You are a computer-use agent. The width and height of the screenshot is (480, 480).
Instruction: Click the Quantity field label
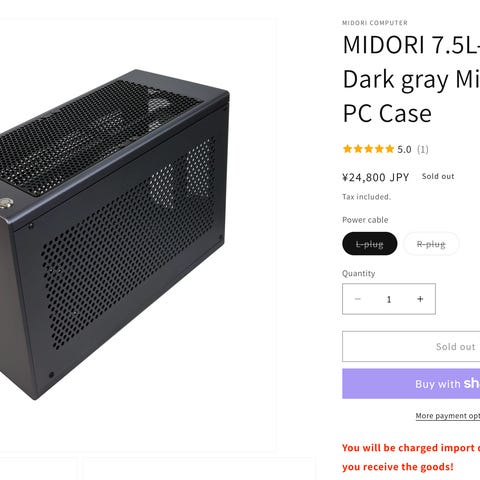pyautogui.click(x=358, y=273)
